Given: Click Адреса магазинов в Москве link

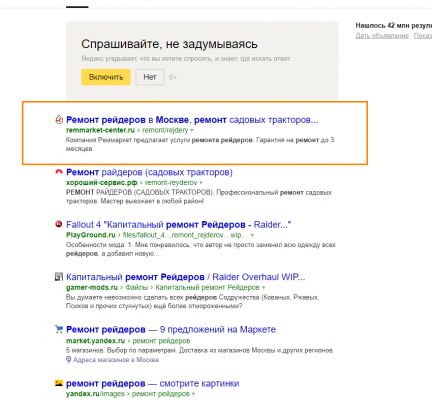Looking at the screenshot, I should pyautogui.click(x=116, y=360).
